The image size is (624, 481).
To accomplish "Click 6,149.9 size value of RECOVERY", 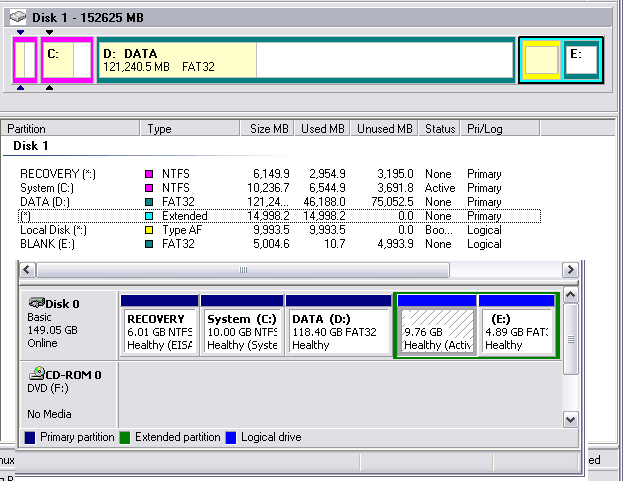I will click(x=271, y=174).
